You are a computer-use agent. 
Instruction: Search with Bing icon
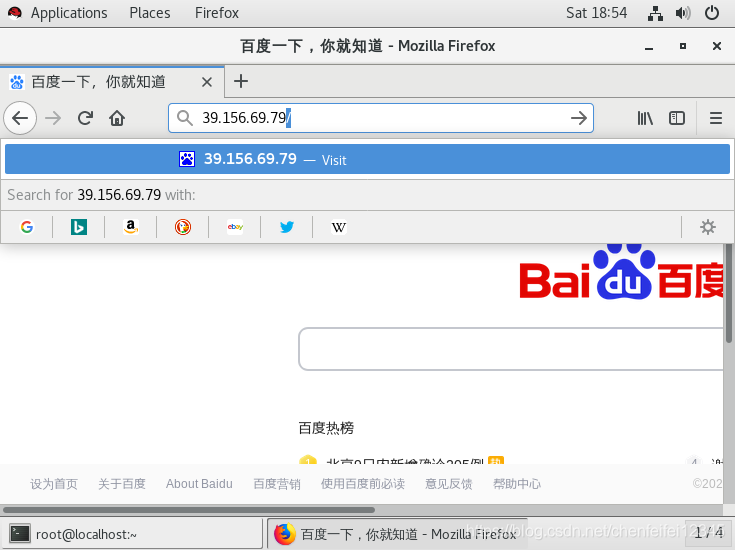[x=79, y=227]
